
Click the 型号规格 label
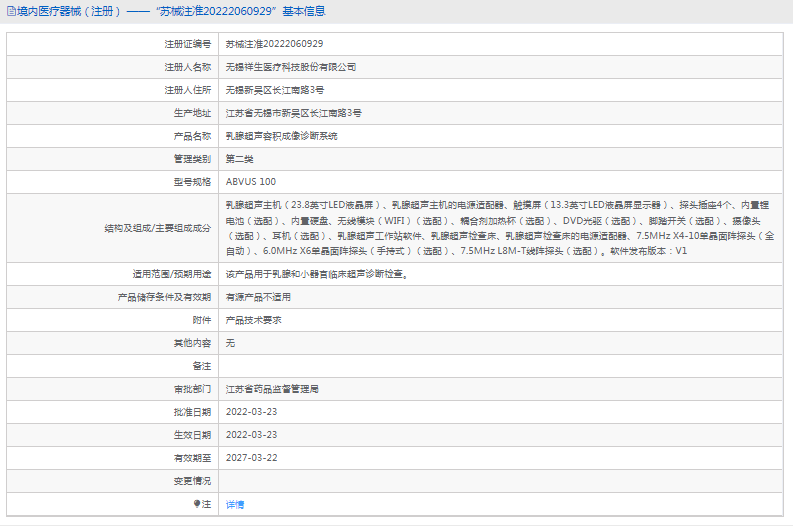pos(192,182)
